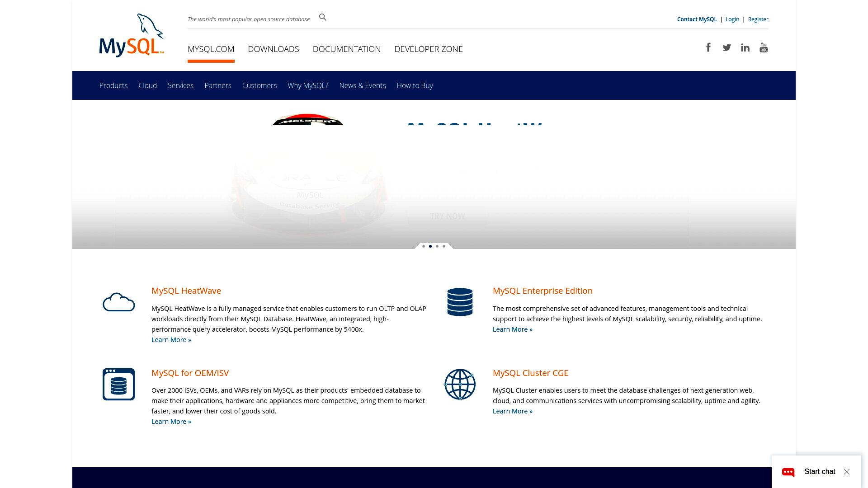Open the DEVELOPER ZONE tab

coord(429,49)
